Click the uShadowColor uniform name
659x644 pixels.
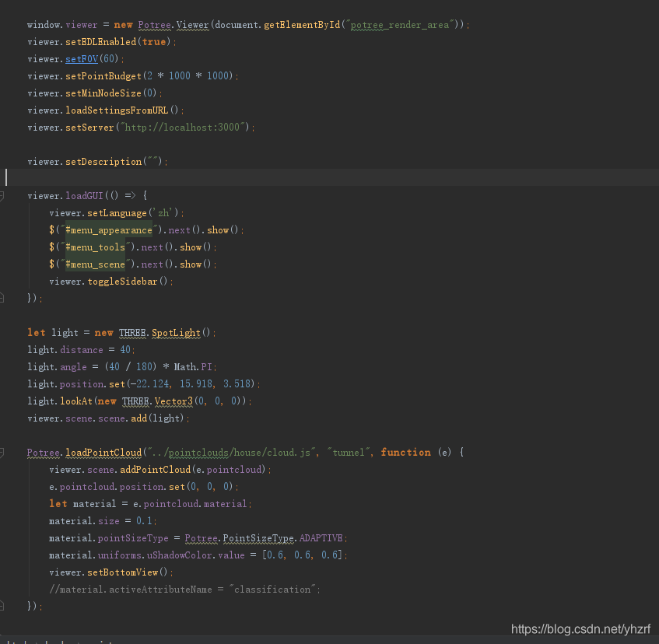179,555
